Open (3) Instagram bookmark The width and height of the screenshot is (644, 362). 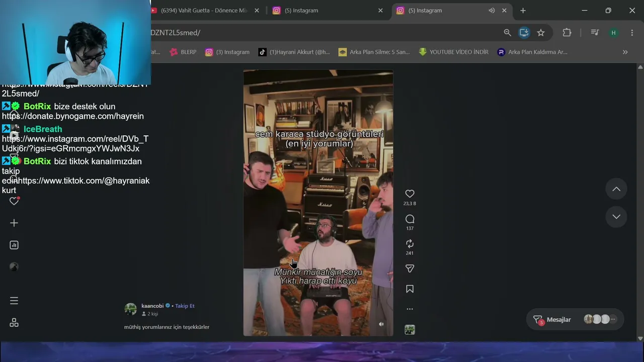pos(227,52)
